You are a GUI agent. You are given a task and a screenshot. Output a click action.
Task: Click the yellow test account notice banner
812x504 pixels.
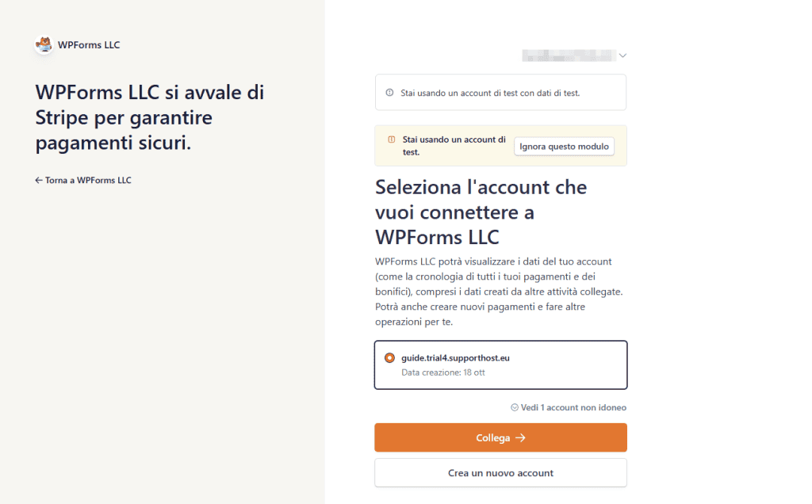[500, 146]
